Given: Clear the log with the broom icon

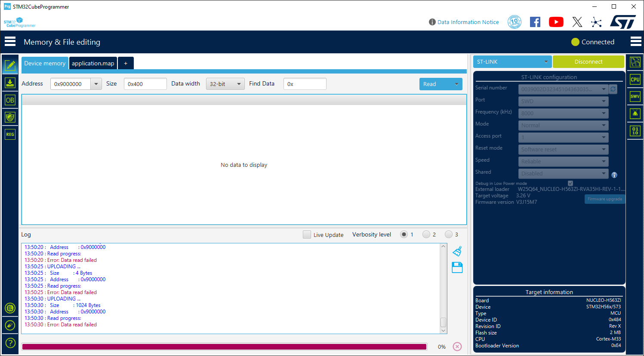Looking at the screenshot, I should pyautogui.click(x=457, y=251).
